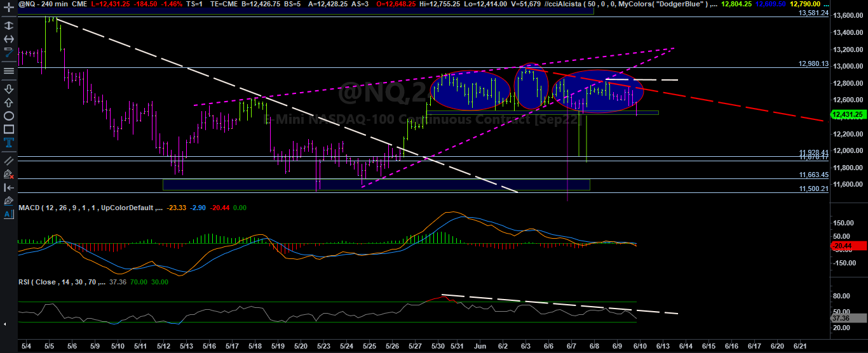Click the green current price marker 12,431.25

pyautogui.click(x=849, y=114)
